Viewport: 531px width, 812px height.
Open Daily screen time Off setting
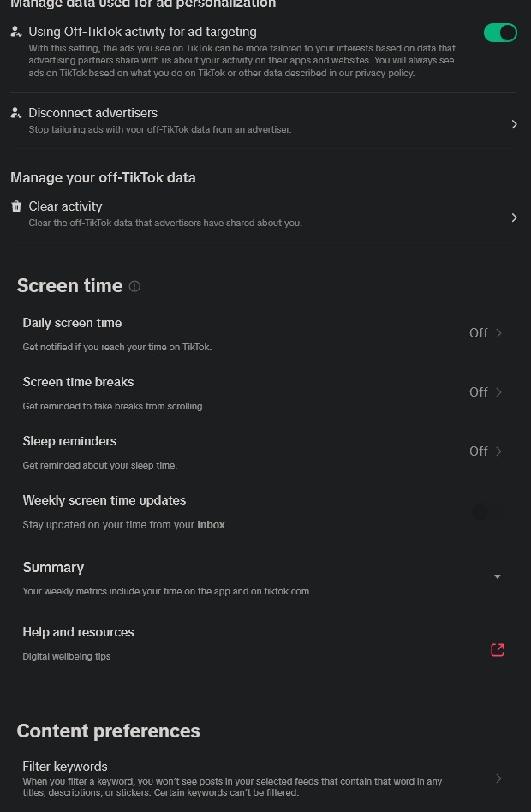tap(486, 333)
